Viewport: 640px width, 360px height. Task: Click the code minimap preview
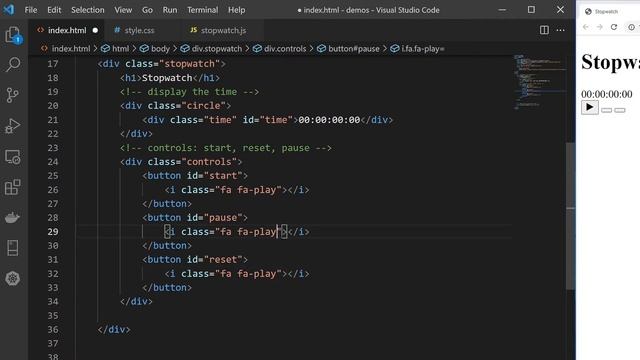pos(539,82)
